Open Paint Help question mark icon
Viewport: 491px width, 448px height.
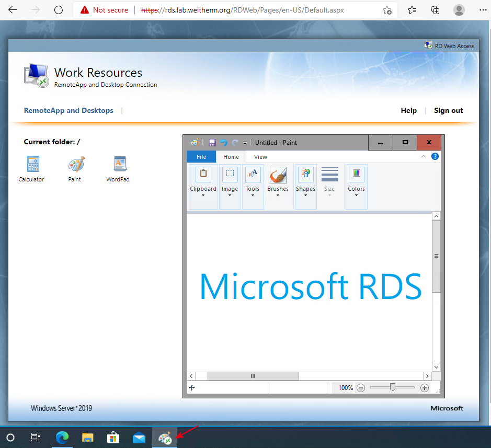435,156
